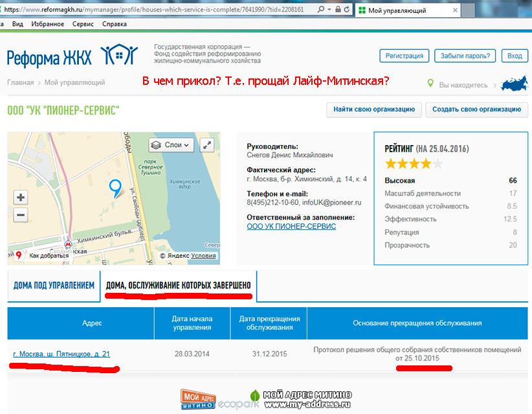532x414 pixels.
Task: Click the Russia map silhouette icon
Action: point(515,84)
